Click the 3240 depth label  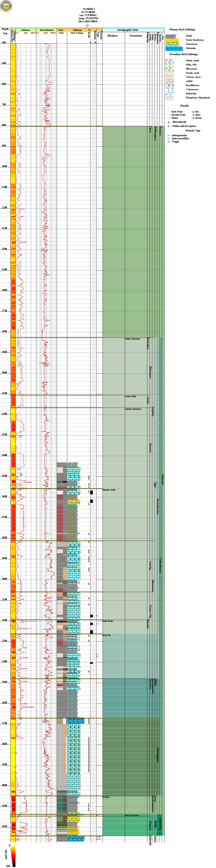(4, 620)
